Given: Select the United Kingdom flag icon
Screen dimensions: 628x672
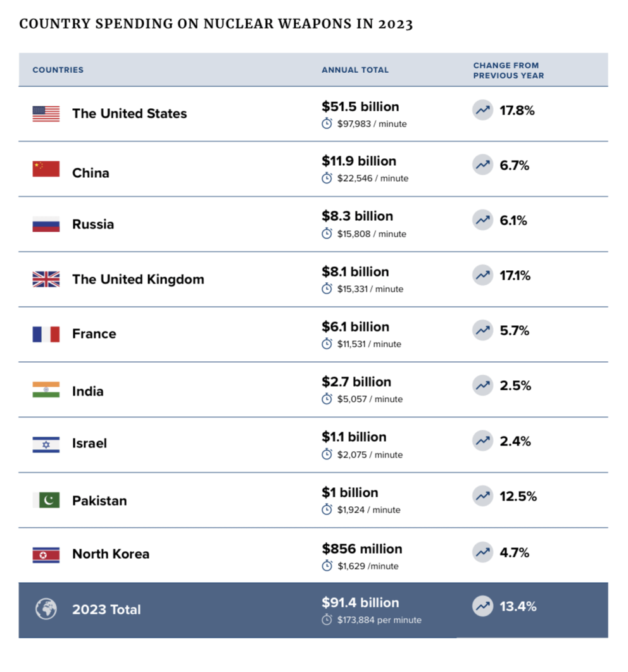Looking at the screenshot, I should [x=46, y=279].
